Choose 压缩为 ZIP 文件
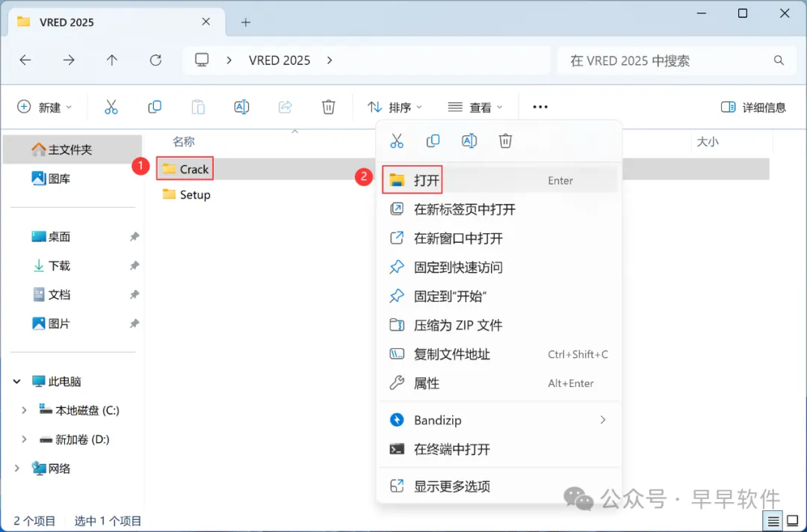 point(499,325)
